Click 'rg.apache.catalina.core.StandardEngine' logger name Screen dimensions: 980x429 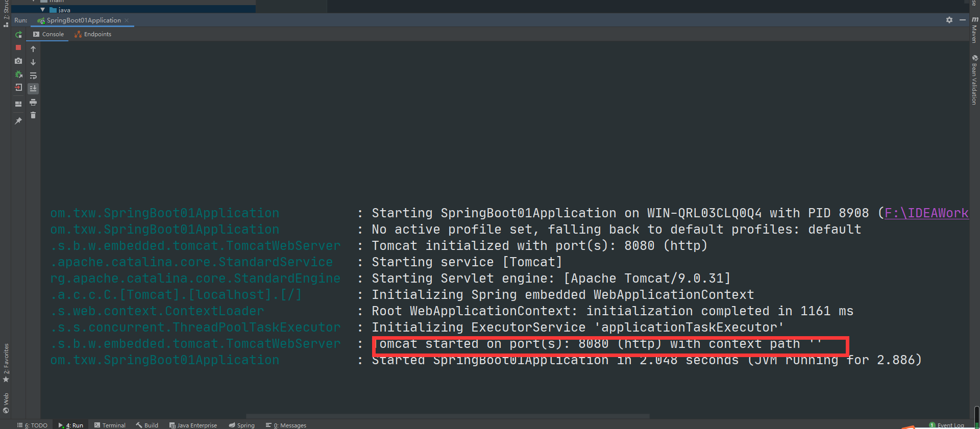(x=195, y=279)
